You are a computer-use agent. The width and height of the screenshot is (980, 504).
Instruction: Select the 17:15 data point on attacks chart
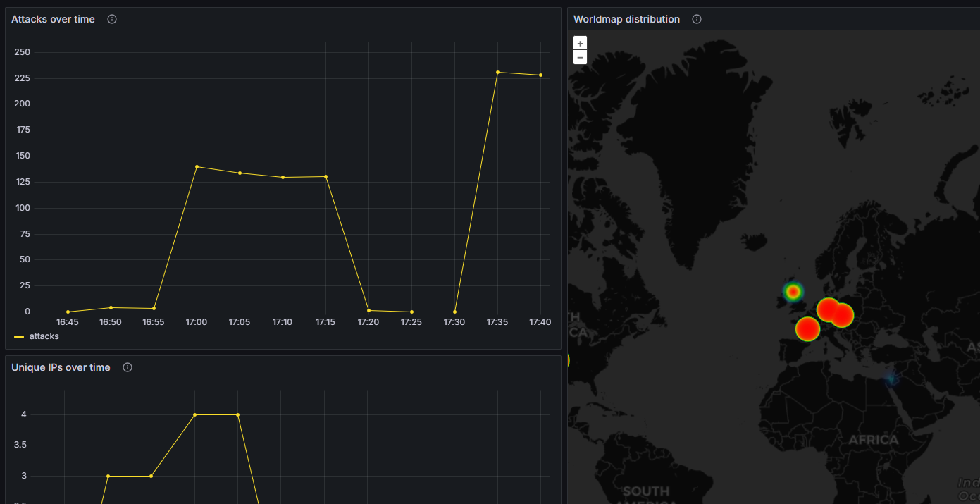[x=325, y=176]
